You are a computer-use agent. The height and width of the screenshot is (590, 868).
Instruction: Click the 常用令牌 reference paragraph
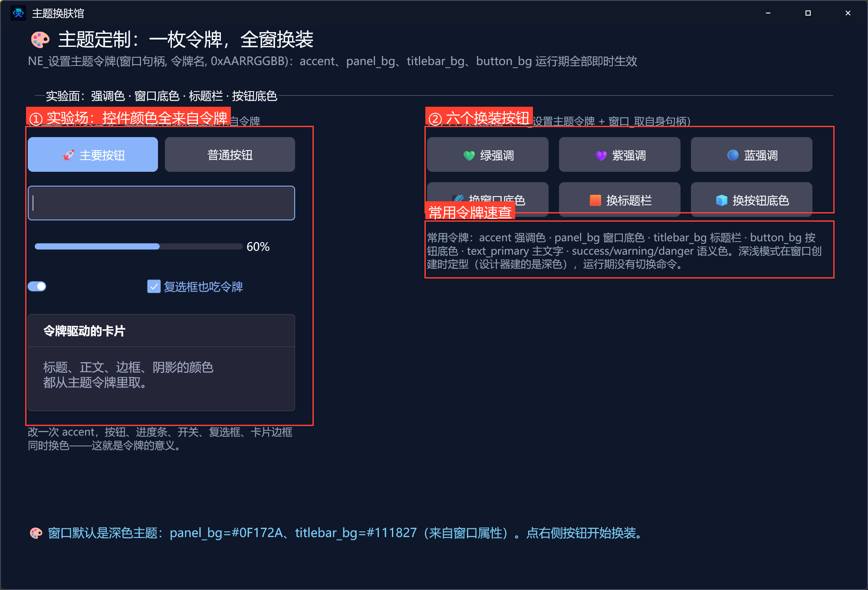[x=624, y=251]
